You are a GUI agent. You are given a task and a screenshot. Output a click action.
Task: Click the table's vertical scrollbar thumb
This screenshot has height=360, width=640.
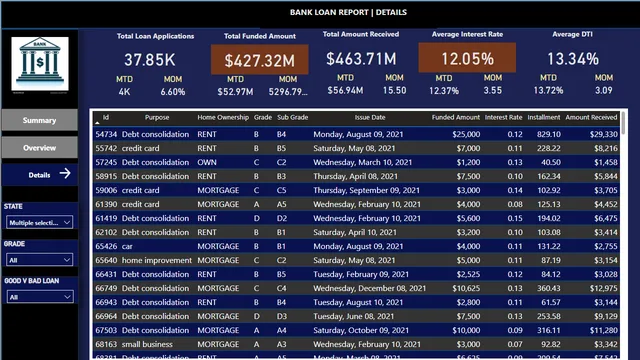point(623,123)
